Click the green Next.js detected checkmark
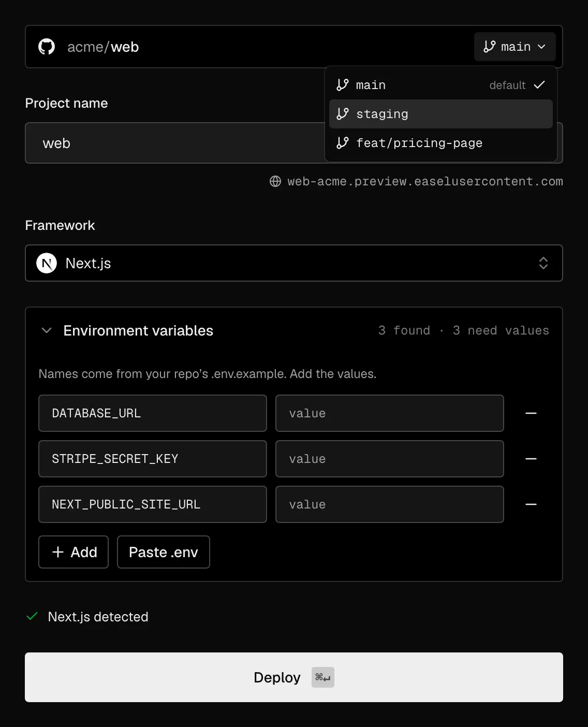Image resolution: width=588 pixels, height=727 pixels. [32, 616]
